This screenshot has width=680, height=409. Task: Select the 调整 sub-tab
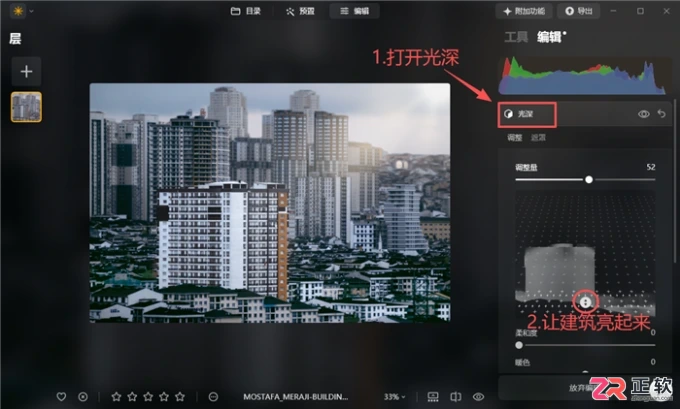[514, 137]
